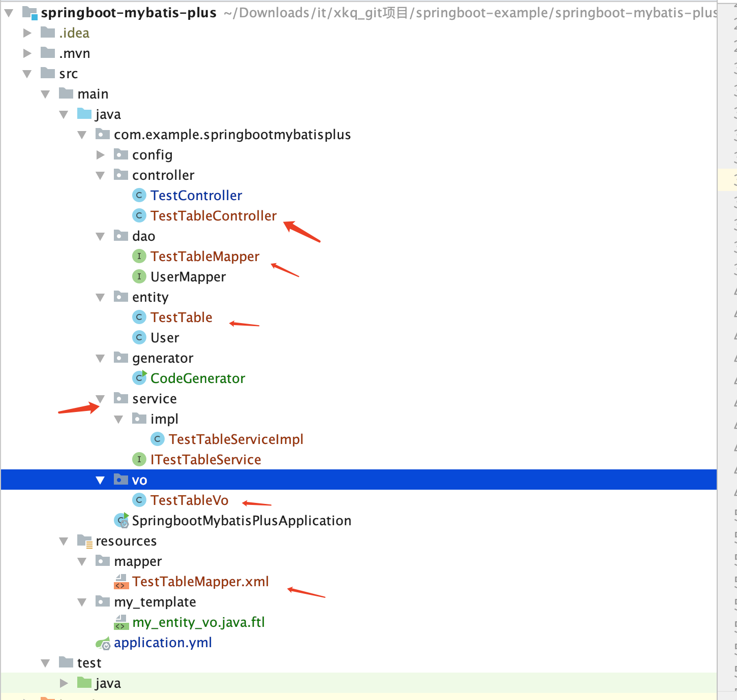Collapse the test folder arrow
Viewport: 737px width, 700px height.
tap(46, 663)
